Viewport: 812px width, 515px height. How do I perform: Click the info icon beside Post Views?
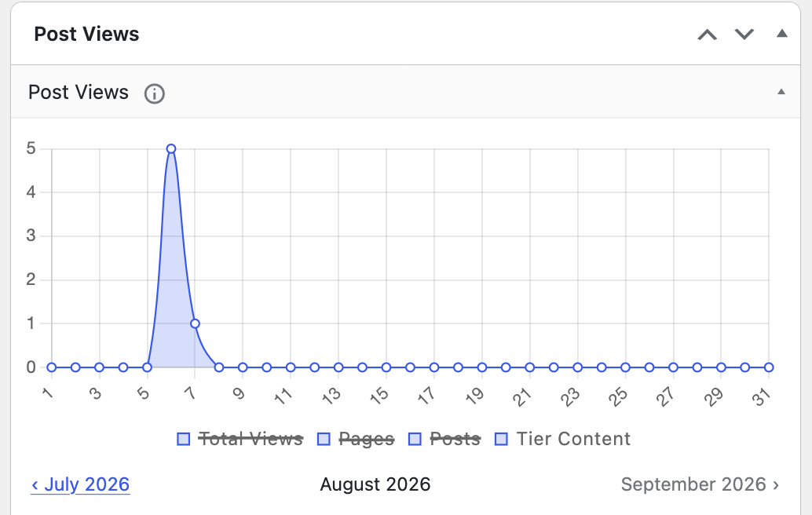pyautogui.click(x=155, y=93)
